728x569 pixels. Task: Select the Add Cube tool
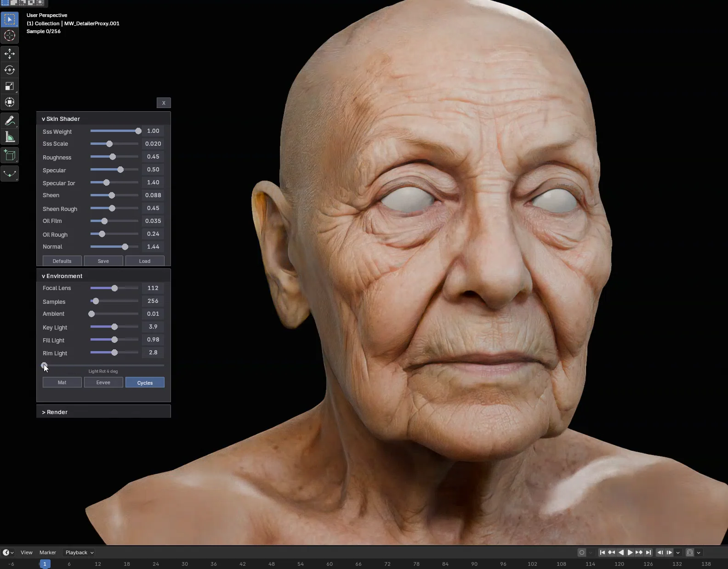(10, 155)
